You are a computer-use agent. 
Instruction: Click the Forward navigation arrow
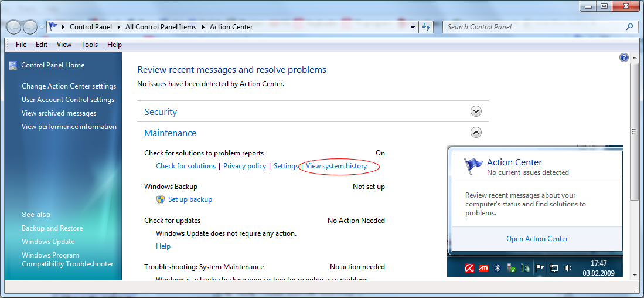[30, 27]
